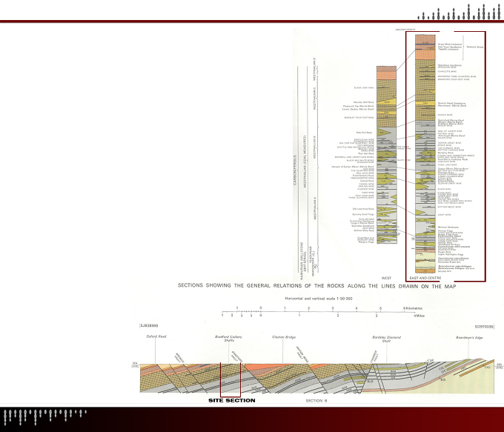The width and height of the screenshot is (504, 432).
Task: Click the WESTPHALIAN A vertical label
Action: [x=315, y=208]
